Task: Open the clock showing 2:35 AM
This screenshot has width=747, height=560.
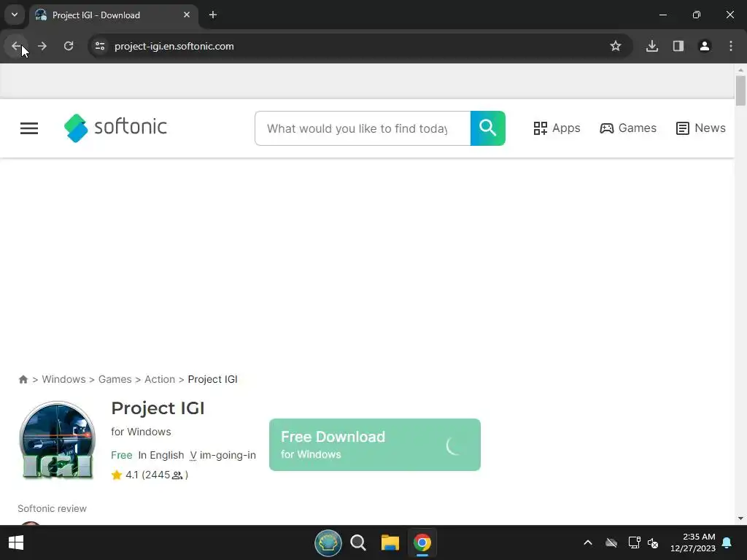Action: [693, 542]
